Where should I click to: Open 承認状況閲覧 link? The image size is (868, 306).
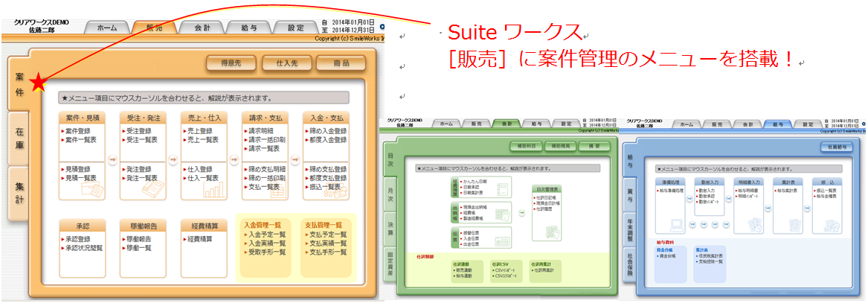[83, 248]
